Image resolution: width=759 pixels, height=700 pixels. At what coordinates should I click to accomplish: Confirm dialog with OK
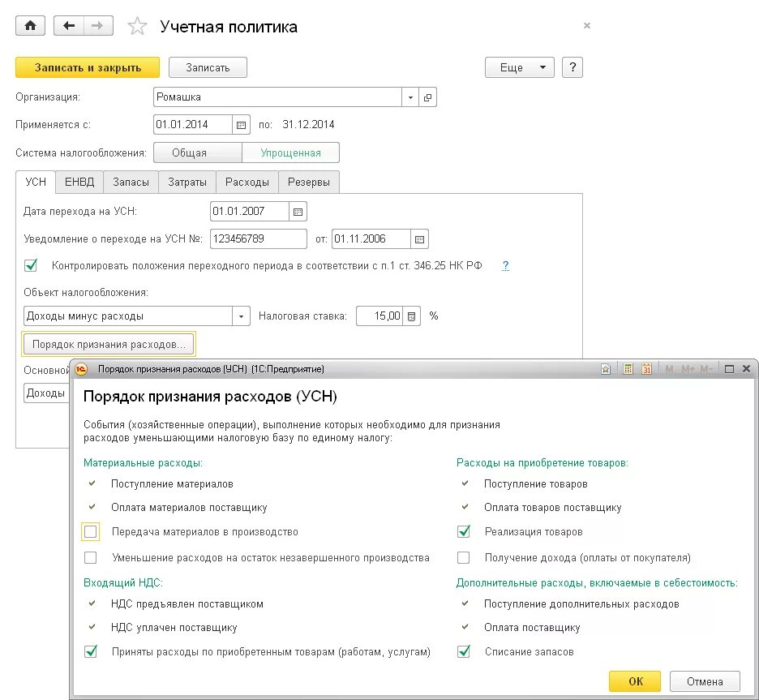(635, 681)
